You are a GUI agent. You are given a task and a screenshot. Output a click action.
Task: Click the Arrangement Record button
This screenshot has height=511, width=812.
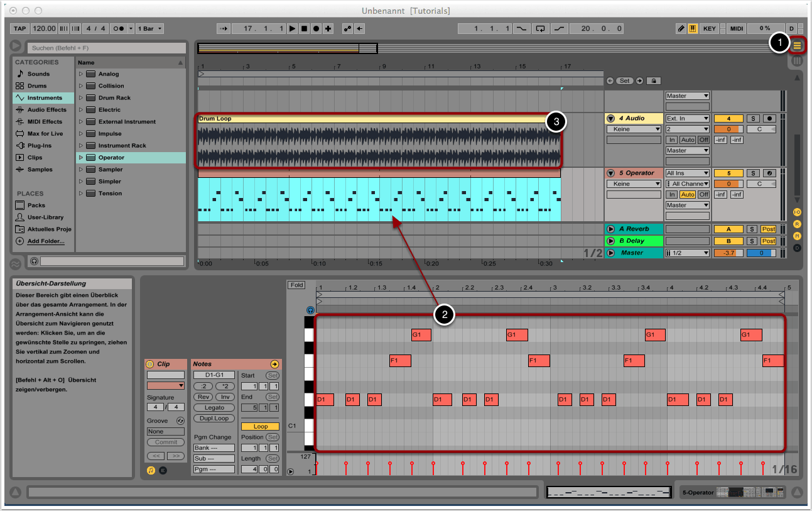[x=317, y=29]
